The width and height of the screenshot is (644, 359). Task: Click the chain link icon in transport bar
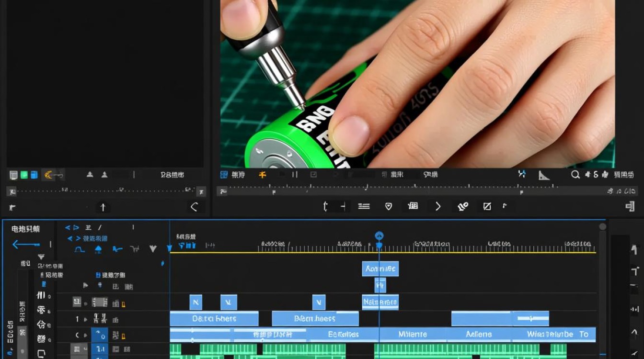[x=462, y=206]
